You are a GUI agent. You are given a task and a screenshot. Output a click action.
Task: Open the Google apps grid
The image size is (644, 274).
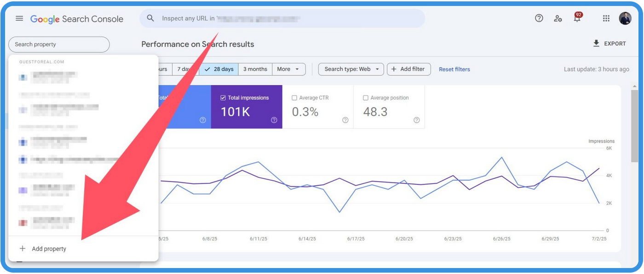point(606,18)
